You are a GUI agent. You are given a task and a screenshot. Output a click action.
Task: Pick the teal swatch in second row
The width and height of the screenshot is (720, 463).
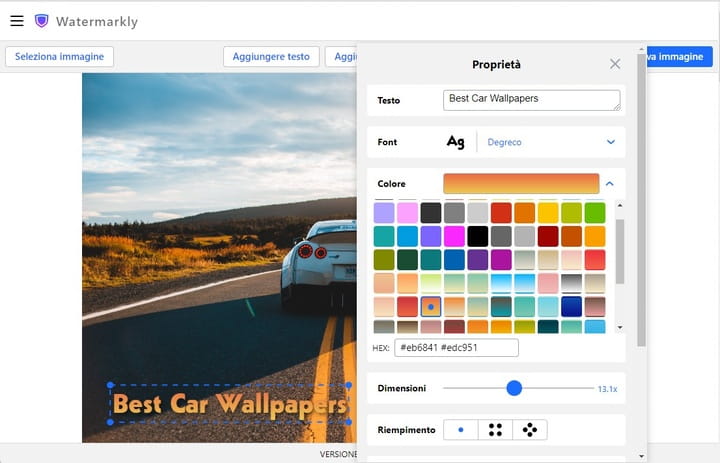tap(384, 236)
